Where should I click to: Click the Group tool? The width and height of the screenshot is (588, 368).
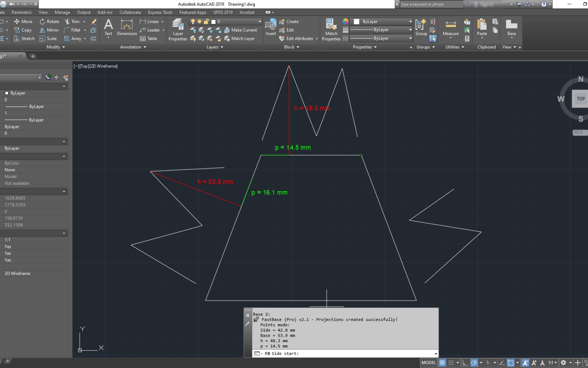[421, 28]
